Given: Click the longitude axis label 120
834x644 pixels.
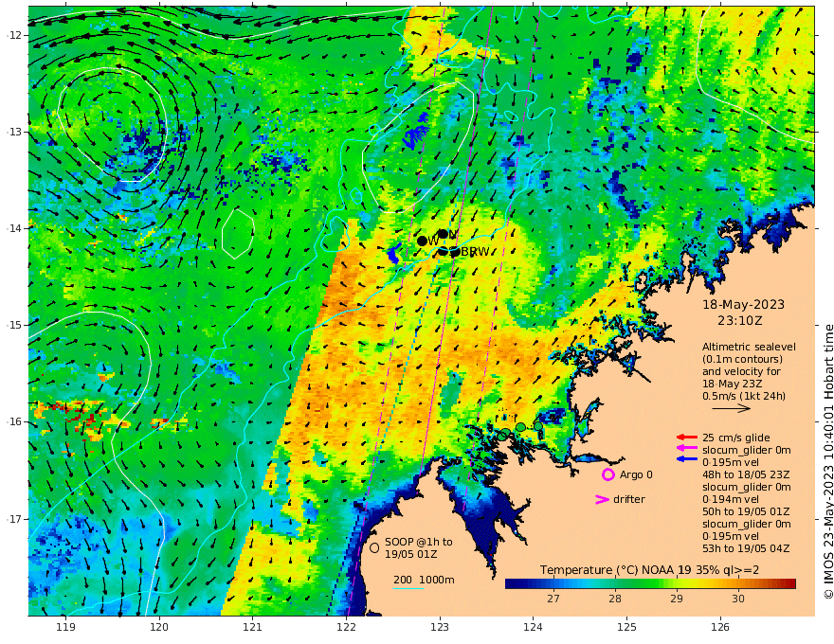Looking at the screenshot, I should (159, 627).
